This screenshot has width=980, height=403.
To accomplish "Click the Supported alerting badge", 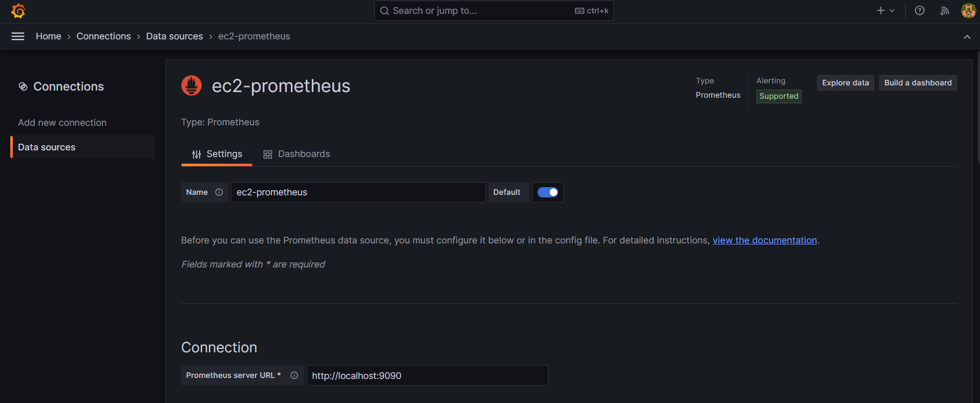I will [779, 96].
